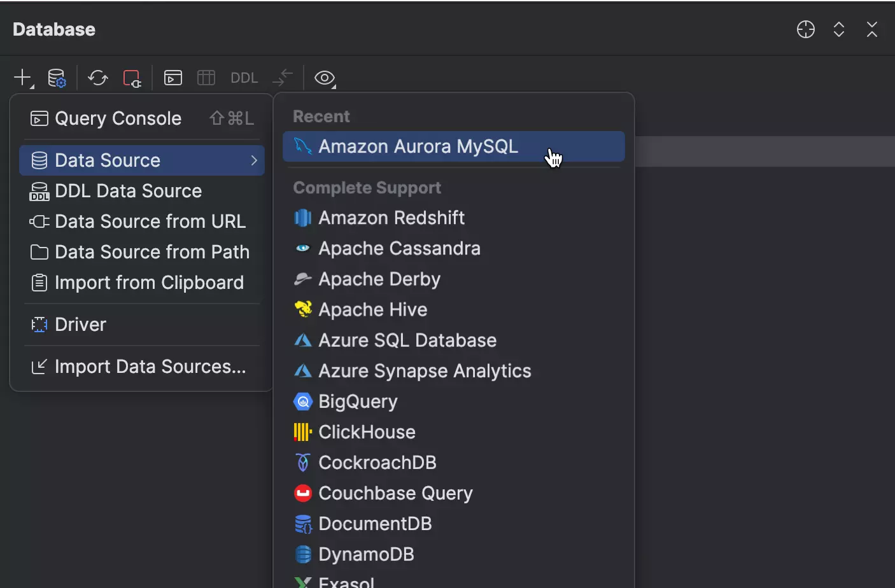The image size is (895, 588).
Task: Click the plus New button in toolbar
Action: 23,78
